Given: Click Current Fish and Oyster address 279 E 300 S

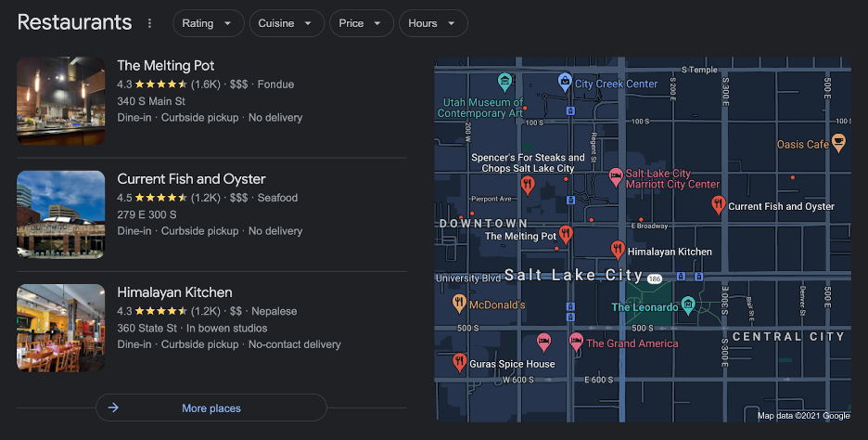Looking at the screenshot, I should click(147, 214).
